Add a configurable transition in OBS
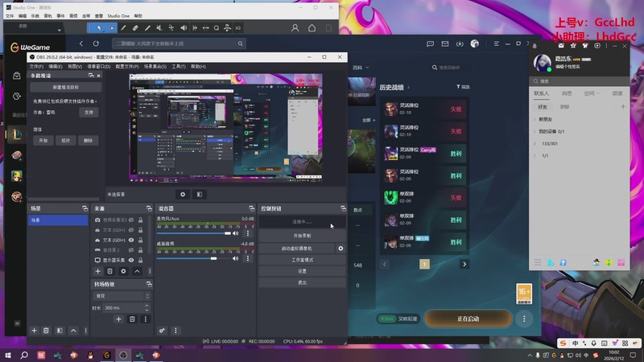 click(x=118, y=319)
